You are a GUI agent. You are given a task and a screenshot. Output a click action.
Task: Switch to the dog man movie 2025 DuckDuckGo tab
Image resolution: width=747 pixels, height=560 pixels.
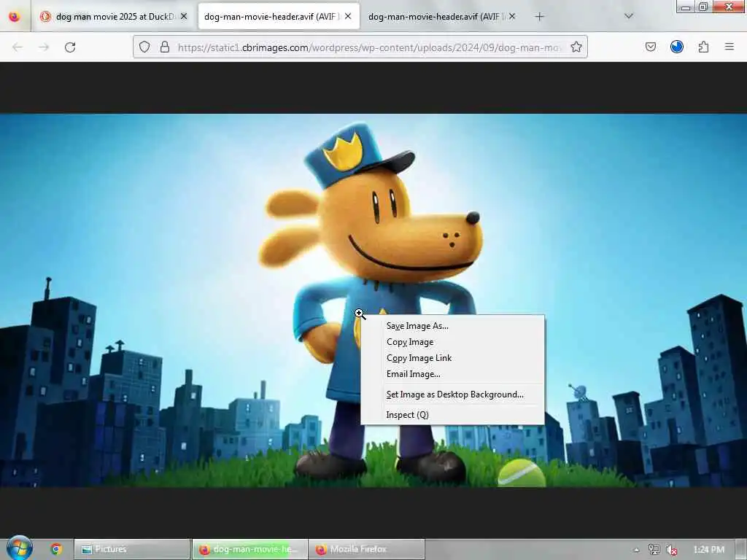(114, 17)
